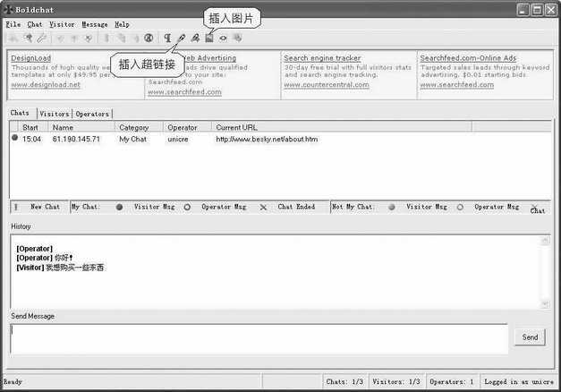Click the eye icon in the toolbar
This screenshot has width=561, height=392.
tap(223, 38)
